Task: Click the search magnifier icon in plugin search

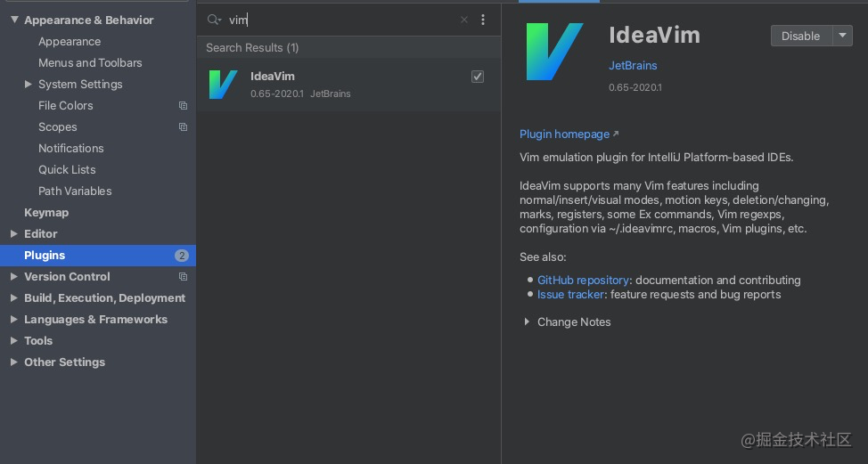Action: pos(214,20)
